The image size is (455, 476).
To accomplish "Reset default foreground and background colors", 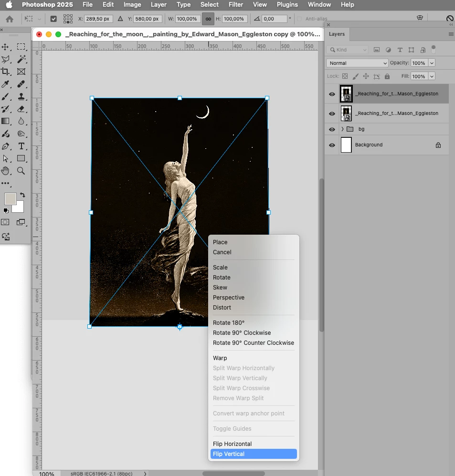I will (6, 210).
